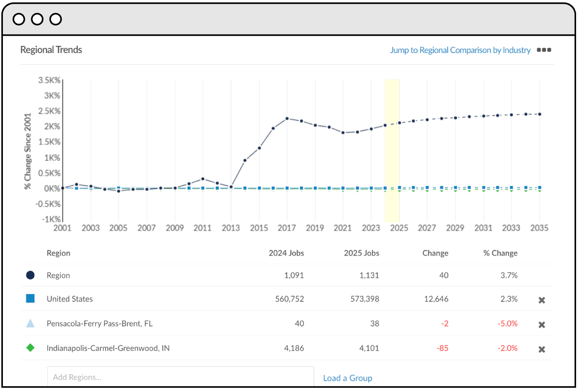The height and width of the screenshot is (392, 579).
Task: Open the ellipsis options menu
Action: point(544,50)
